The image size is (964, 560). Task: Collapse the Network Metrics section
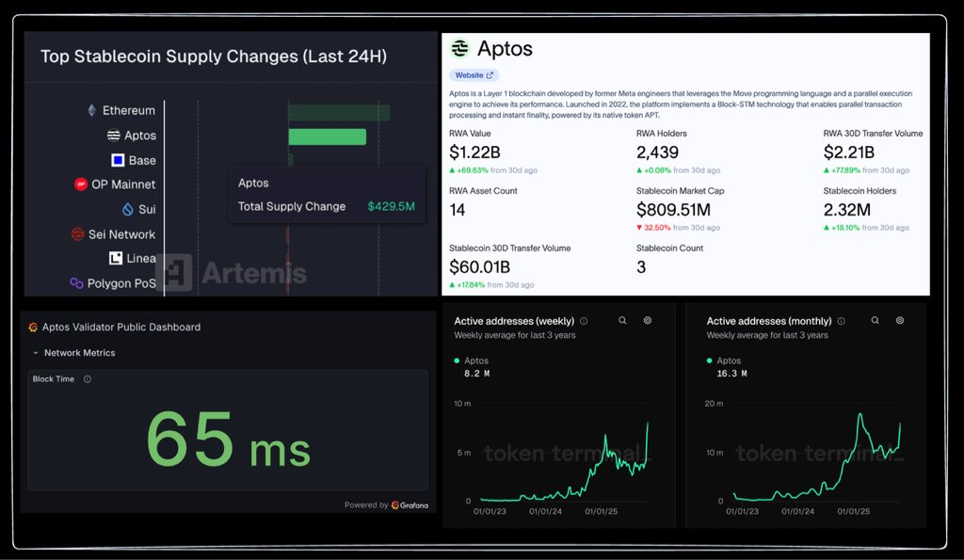(x=36, y=353)
